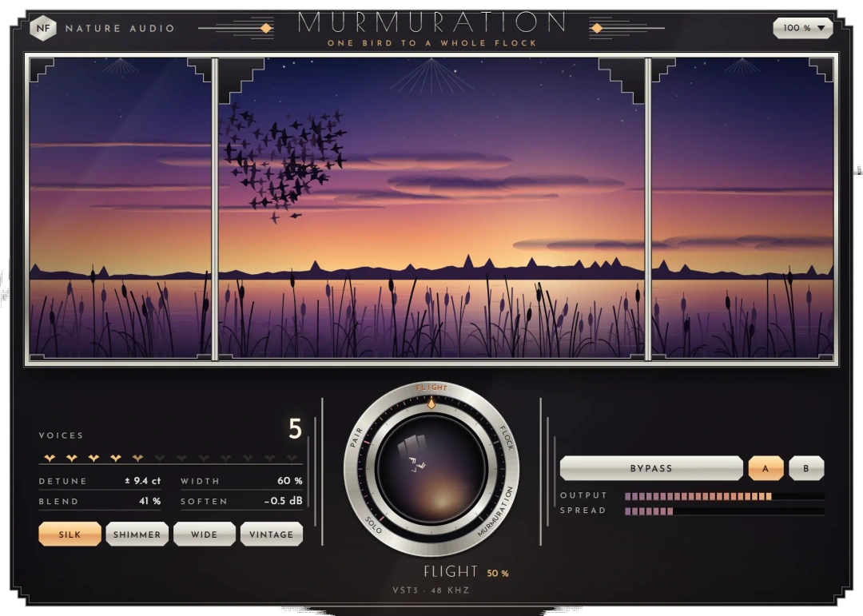Set the dial to Flock position
This screenshot has height=616, width=863.
pyautogui.click(x=507, y=438)
